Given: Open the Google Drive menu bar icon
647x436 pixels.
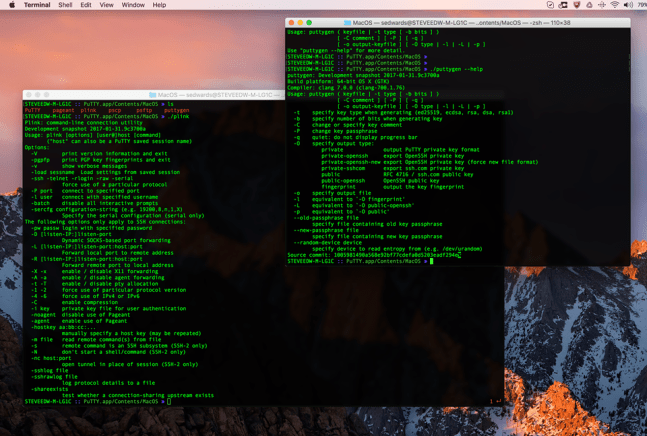Looking at the screenshot, I should [589, 5].
